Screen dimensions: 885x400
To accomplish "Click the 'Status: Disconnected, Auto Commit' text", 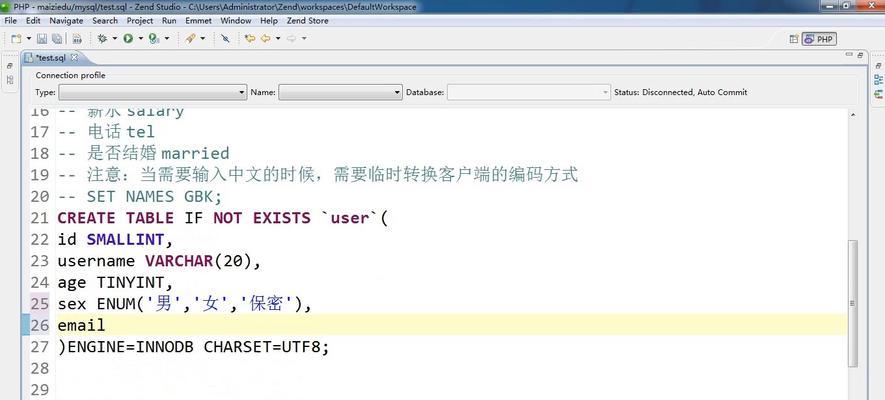I will pos(681,92).
